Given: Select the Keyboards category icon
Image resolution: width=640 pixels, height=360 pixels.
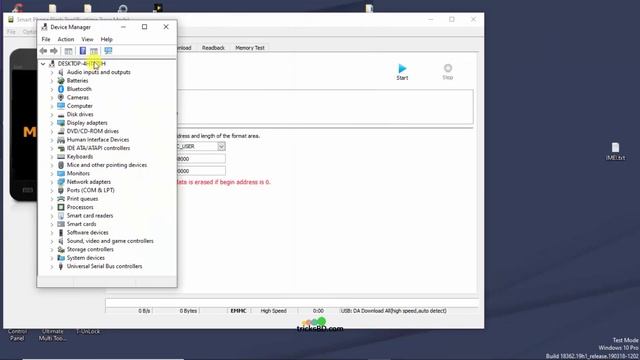Looking at the screenshot, I should click(61, 156).
